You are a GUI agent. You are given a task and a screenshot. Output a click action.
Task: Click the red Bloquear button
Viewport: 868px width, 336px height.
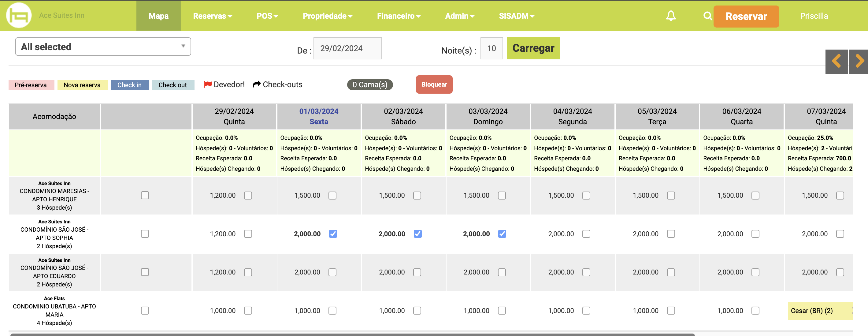(434, 84)
